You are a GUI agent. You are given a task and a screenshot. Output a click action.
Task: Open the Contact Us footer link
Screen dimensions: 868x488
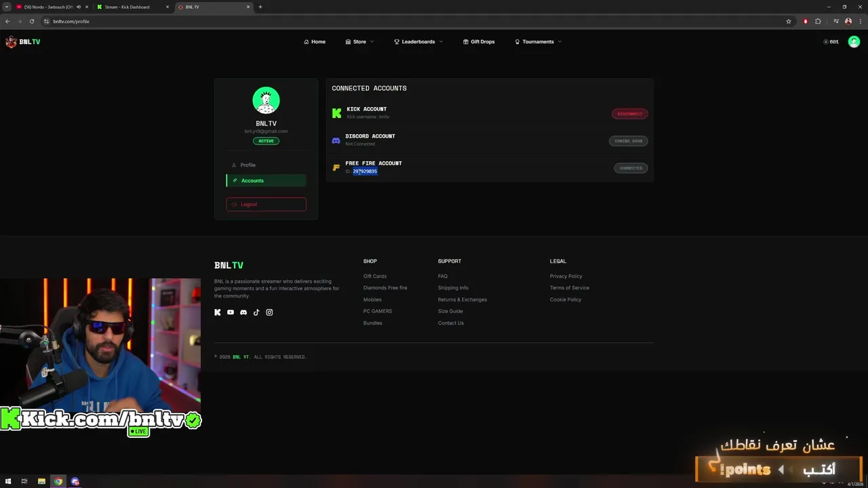pyautogui.click(x=451, y=323)
